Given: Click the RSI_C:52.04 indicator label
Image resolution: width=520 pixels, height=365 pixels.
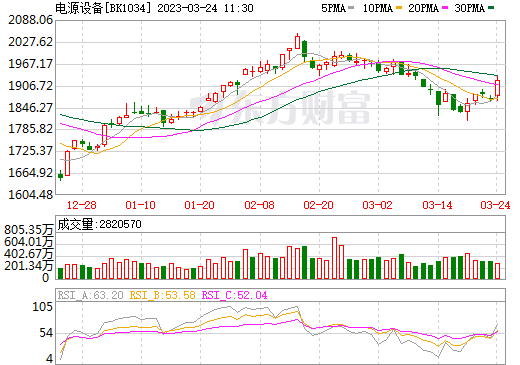Looking at the screenshot, I should pyautogui.click(x=235, y=295).
